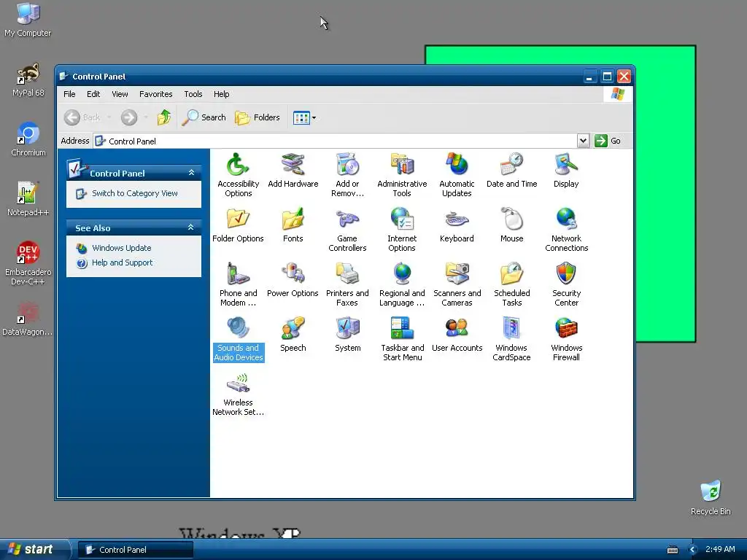The width and height of the screenshot is (747, 560).
Task: Click Control Panel taskbar button
Action: point(136,550)
